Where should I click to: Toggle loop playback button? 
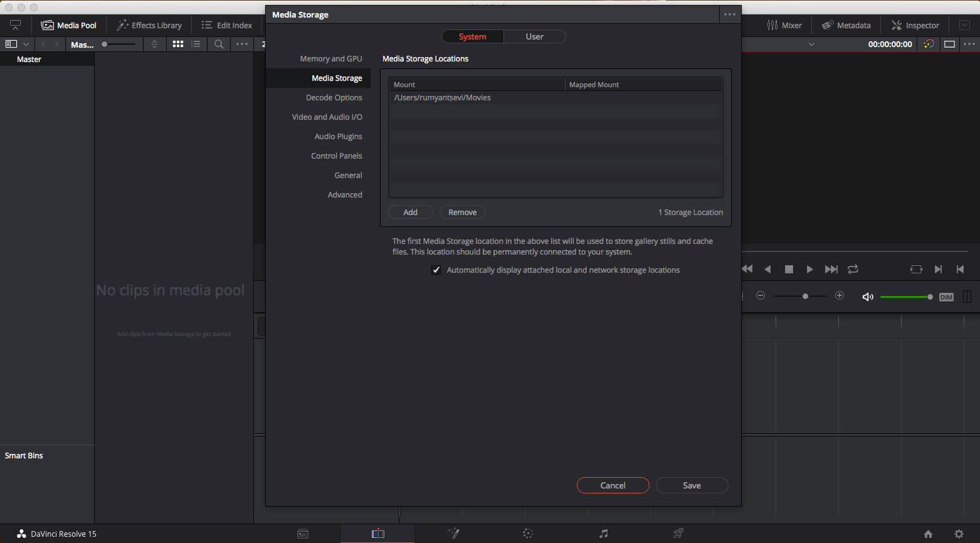(x=853, y=269)
